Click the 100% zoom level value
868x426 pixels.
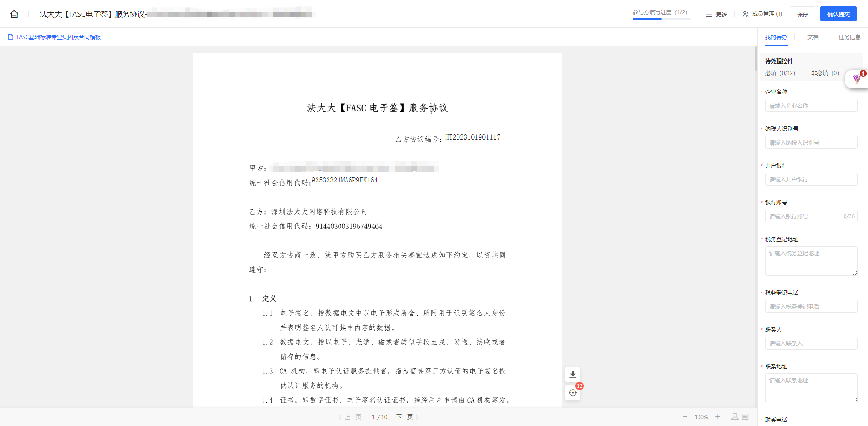[x=701, y=417]
